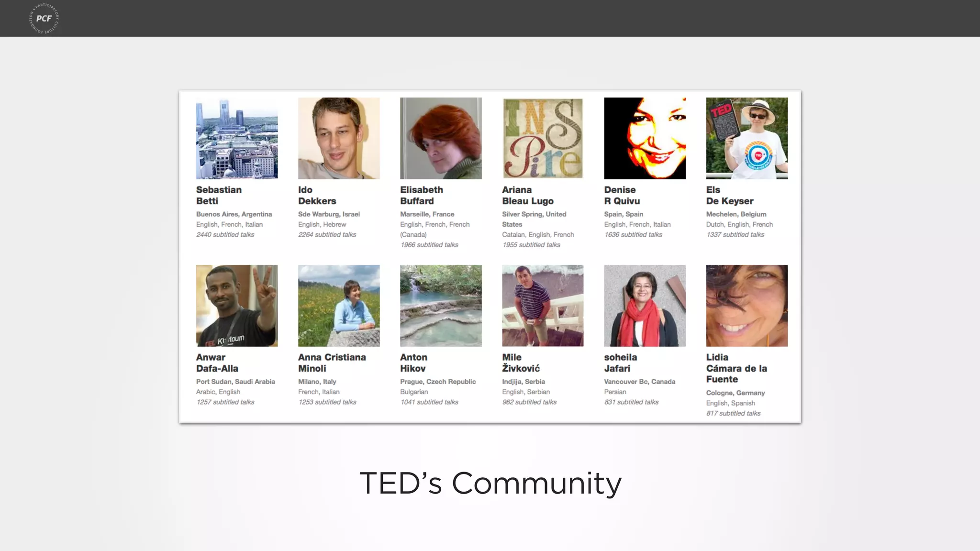Image resolution: width=980 pixels, height=551 pixels.
Task: Click 'Spain, Spain' location
Action: point(624,214)
